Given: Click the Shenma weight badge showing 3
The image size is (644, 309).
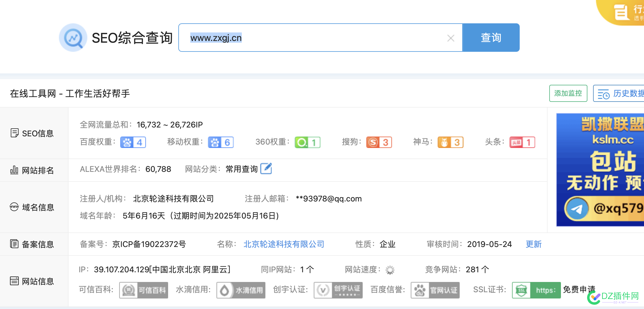Looking at the screenshot, I should point(451,142).
